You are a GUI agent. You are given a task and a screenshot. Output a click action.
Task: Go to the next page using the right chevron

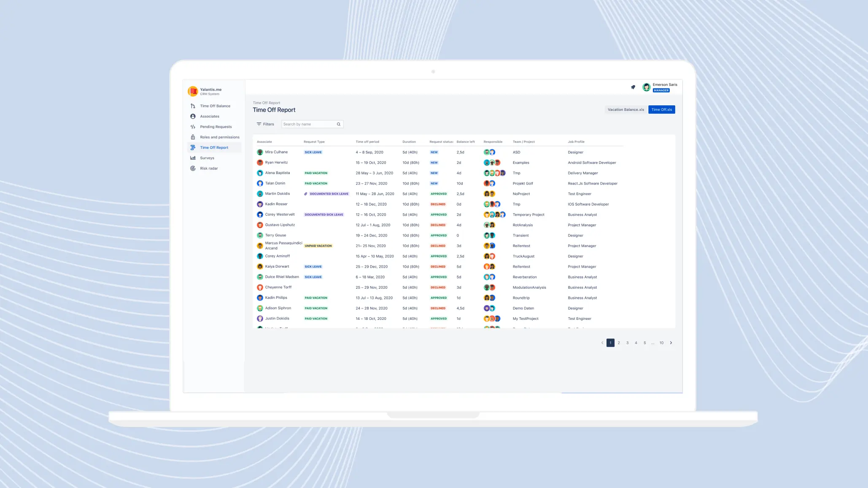pos(671,343)
